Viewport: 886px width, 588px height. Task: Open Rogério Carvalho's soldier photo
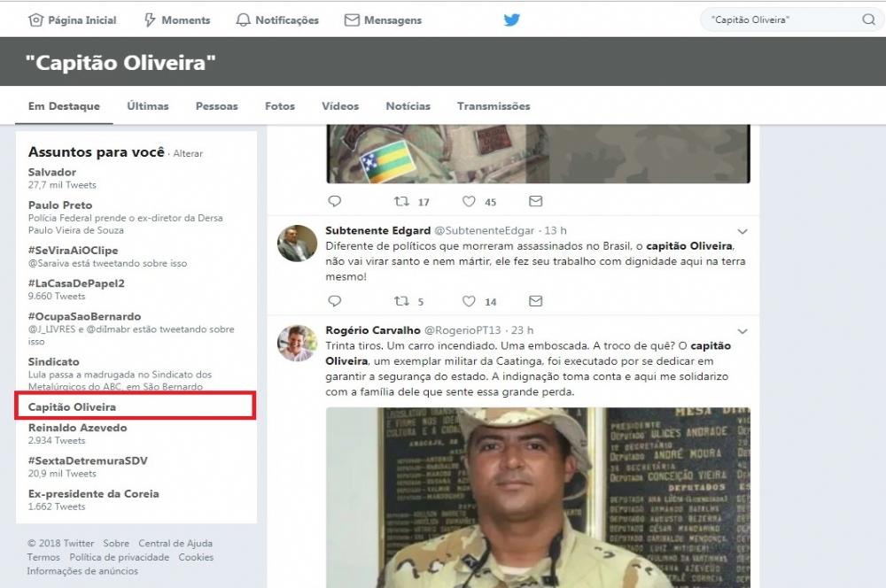point(538,496)
